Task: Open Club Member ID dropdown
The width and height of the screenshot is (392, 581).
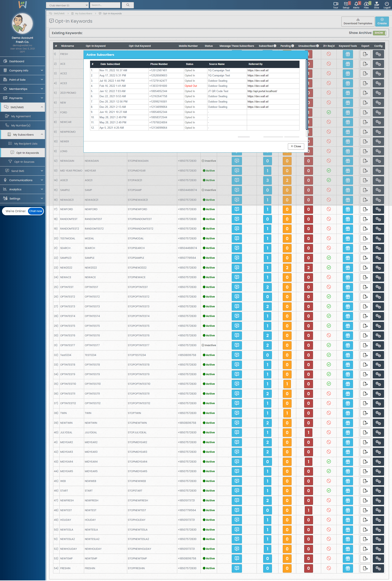Action: click(67, 5)
